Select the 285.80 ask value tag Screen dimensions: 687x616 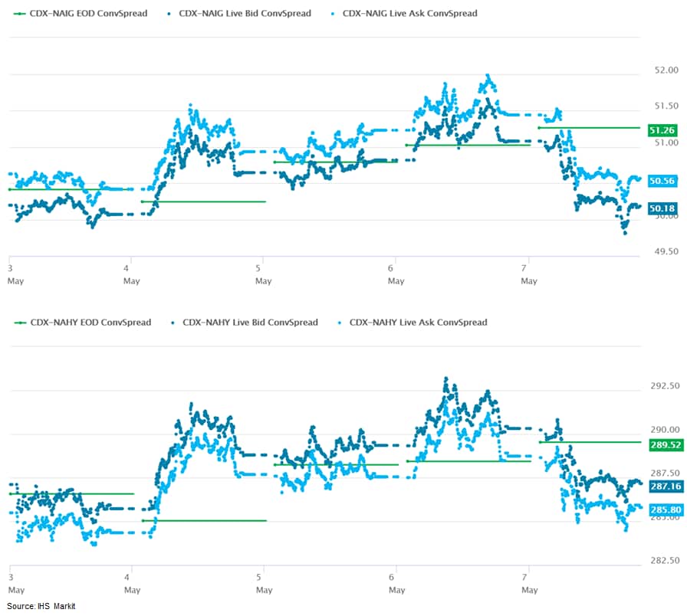tap(664, 509)
